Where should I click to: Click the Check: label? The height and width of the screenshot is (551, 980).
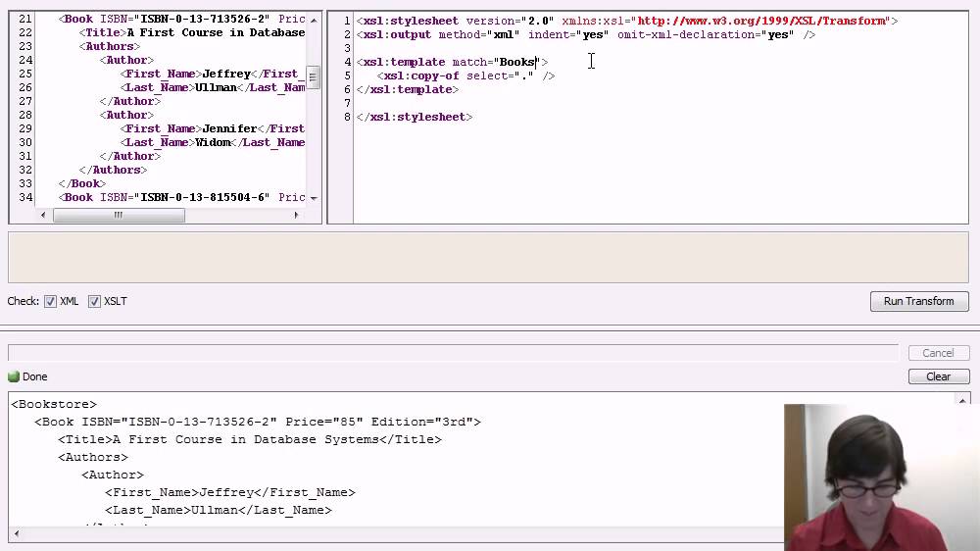point(24,301)
